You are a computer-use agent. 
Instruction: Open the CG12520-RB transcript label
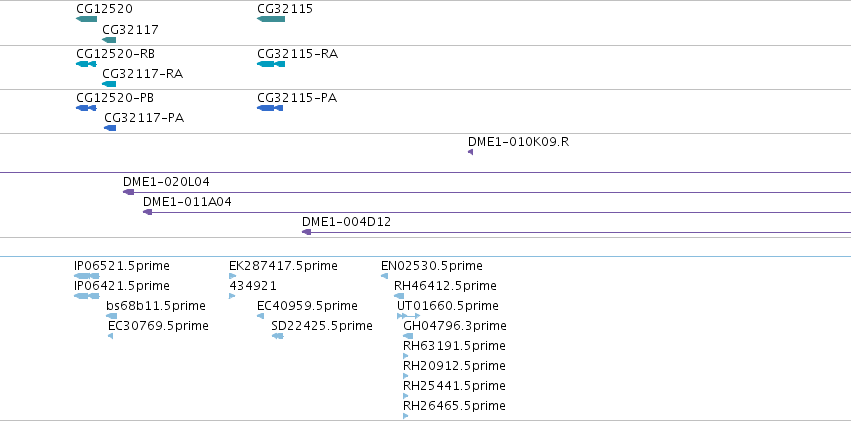point(116,54)
